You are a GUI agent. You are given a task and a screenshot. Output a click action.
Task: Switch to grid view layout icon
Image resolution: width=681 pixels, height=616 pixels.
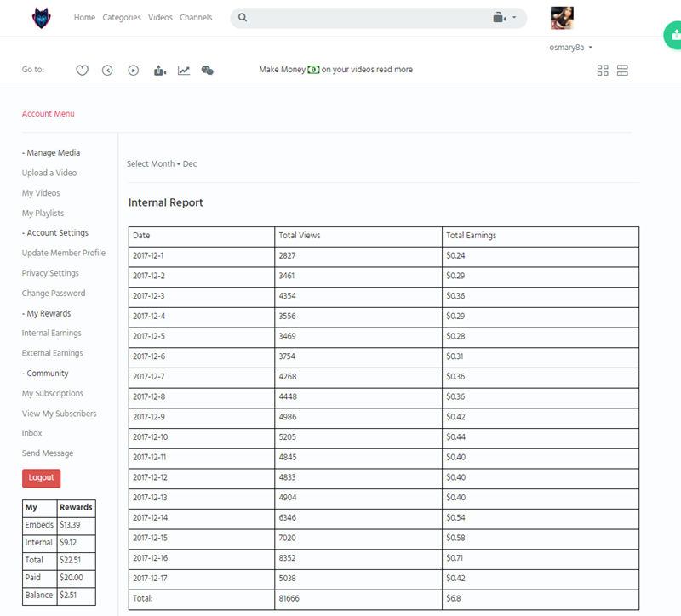pyautogui.click(x=603, y=71)
